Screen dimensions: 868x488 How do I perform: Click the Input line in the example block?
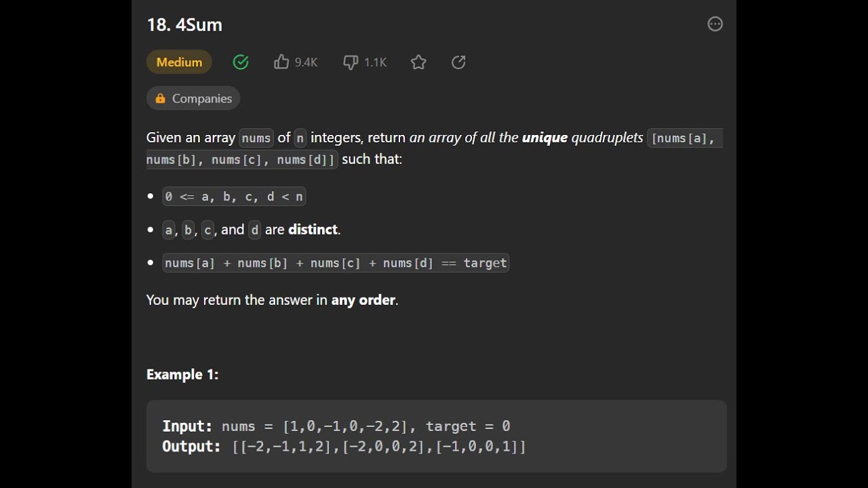coord(336,426)
